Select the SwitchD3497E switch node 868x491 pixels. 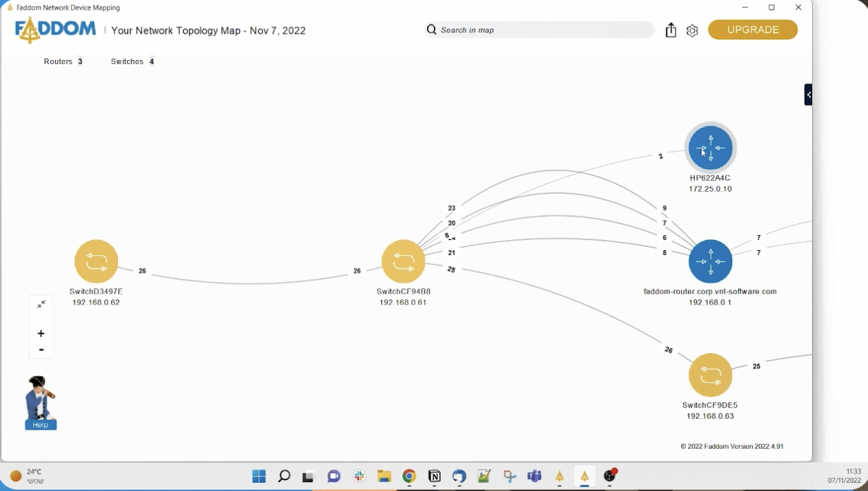pos(97,261)
